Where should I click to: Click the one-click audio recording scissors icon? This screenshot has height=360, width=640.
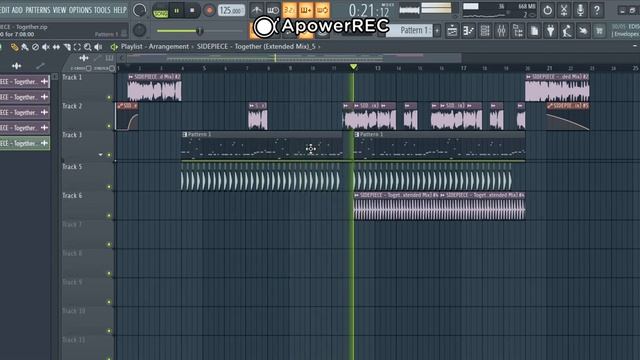(564, 10)
